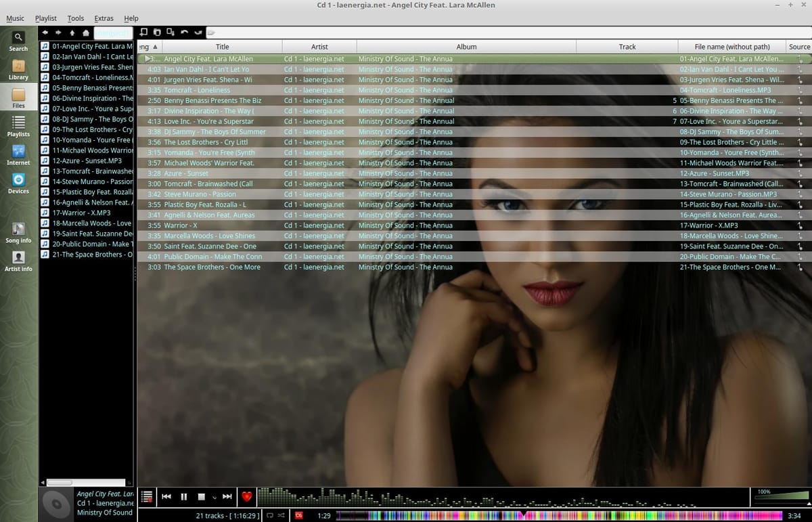The image size is (812, 522).
Task: Click the album cover art thumbnail
Action: (x=56, y=504)
